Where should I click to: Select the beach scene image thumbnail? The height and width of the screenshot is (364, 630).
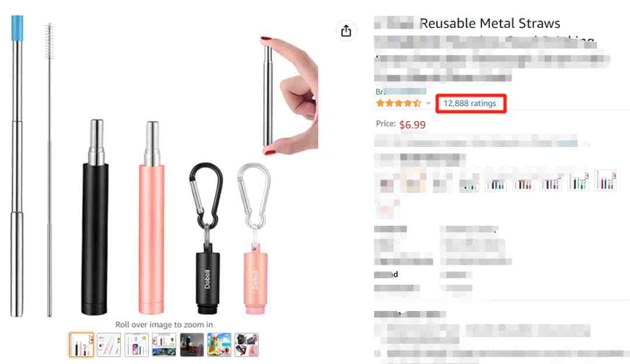(219, 345)
